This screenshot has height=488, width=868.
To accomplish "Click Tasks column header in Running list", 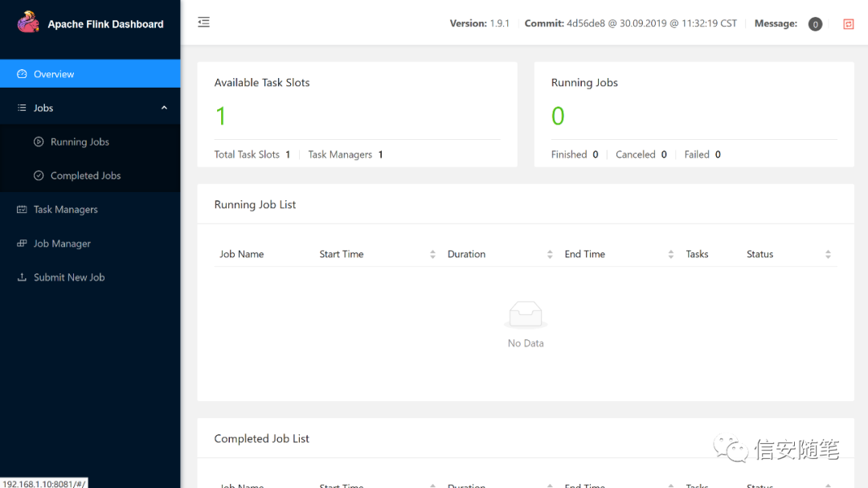I will pyautogui.click(x=697, y=254).
